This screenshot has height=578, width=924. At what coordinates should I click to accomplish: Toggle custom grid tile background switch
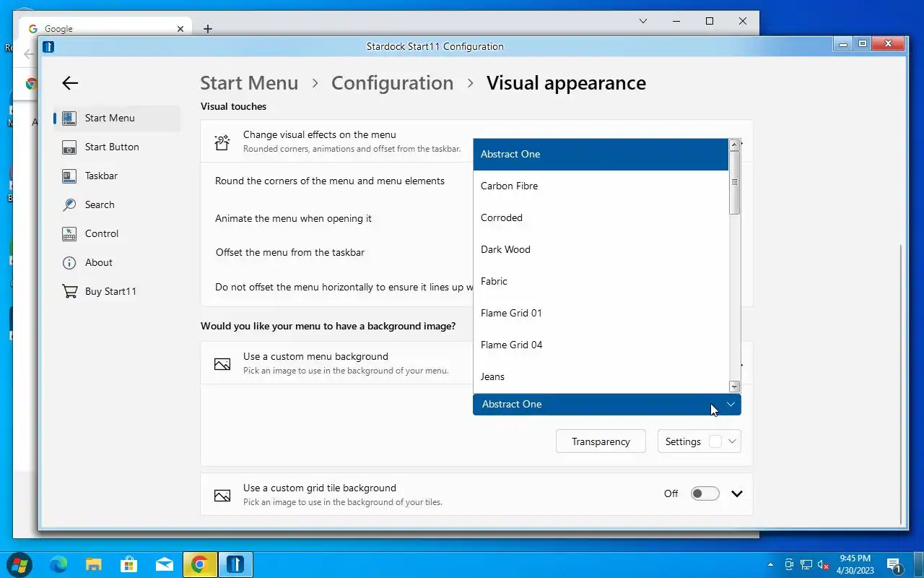click(705, 493)
